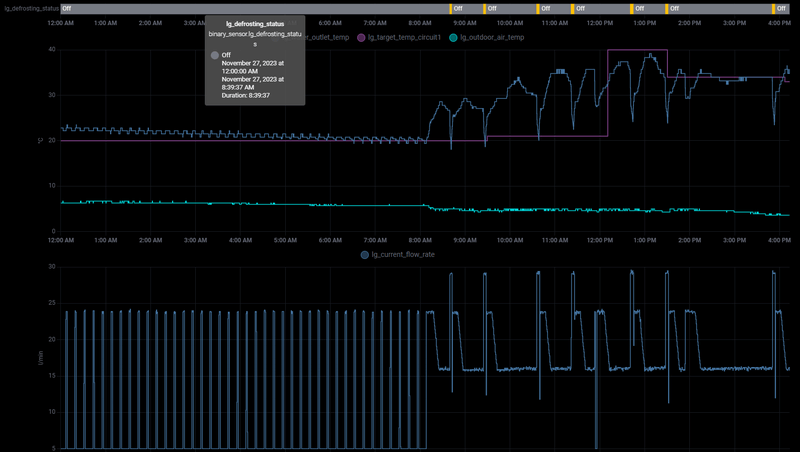Click the lg_defrosting_status tooltip title

click(255, 22)
